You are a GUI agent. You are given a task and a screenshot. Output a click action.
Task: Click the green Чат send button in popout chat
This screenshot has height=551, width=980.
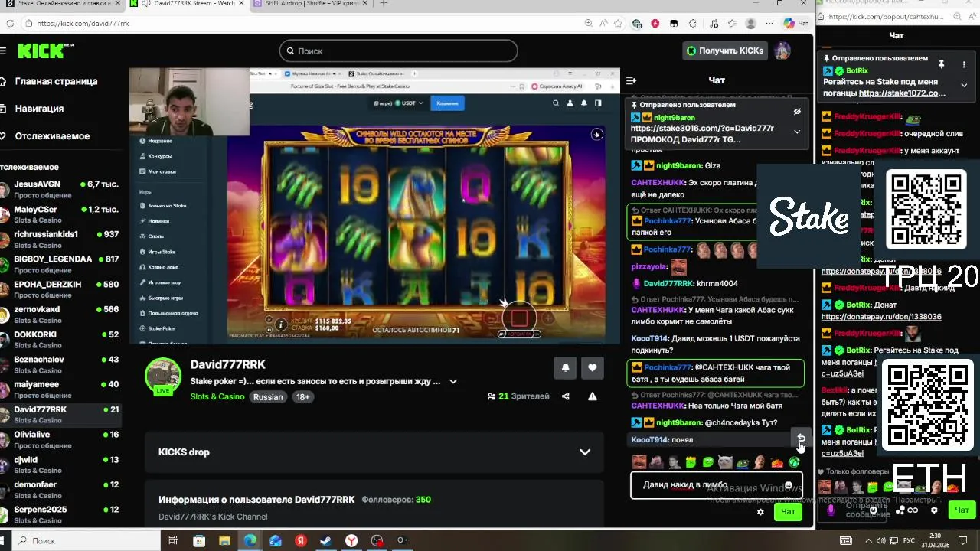(962, 510)
